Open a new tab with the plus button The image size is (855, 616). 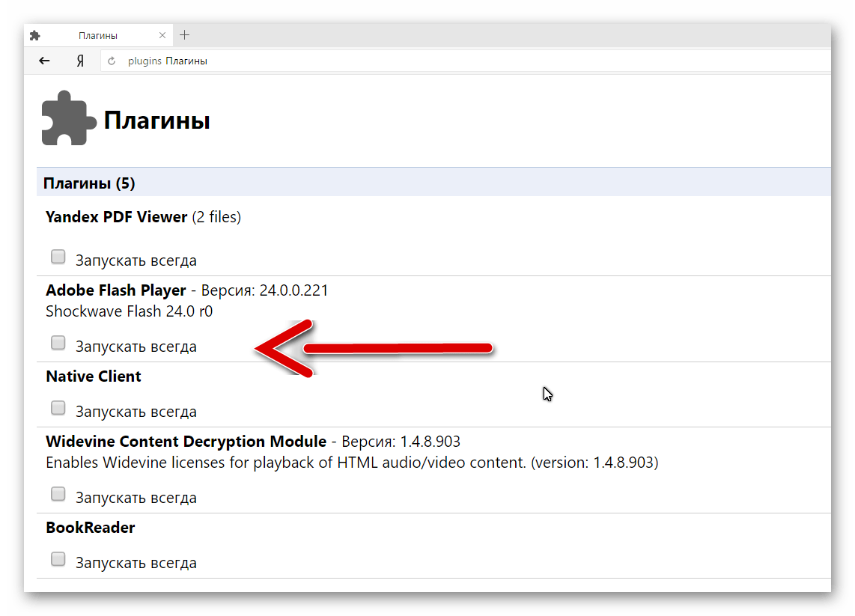point(185,35)
